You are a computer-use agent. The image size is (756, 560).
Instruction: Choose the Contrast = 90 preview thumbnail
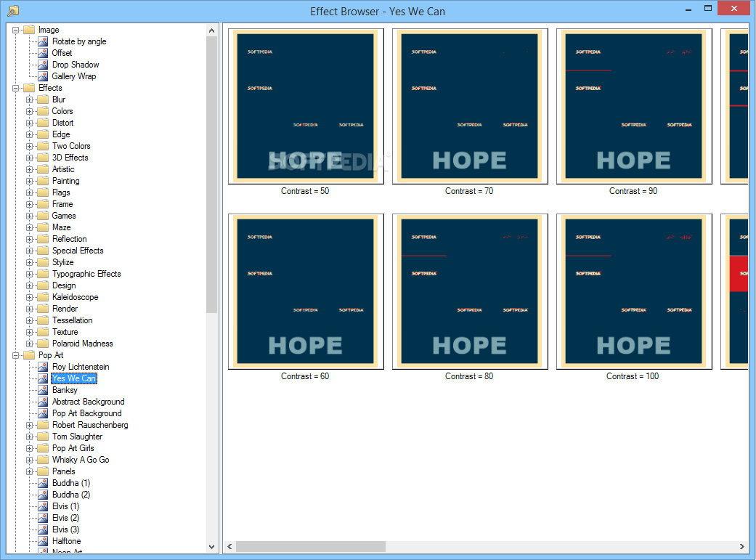[633, 106]
